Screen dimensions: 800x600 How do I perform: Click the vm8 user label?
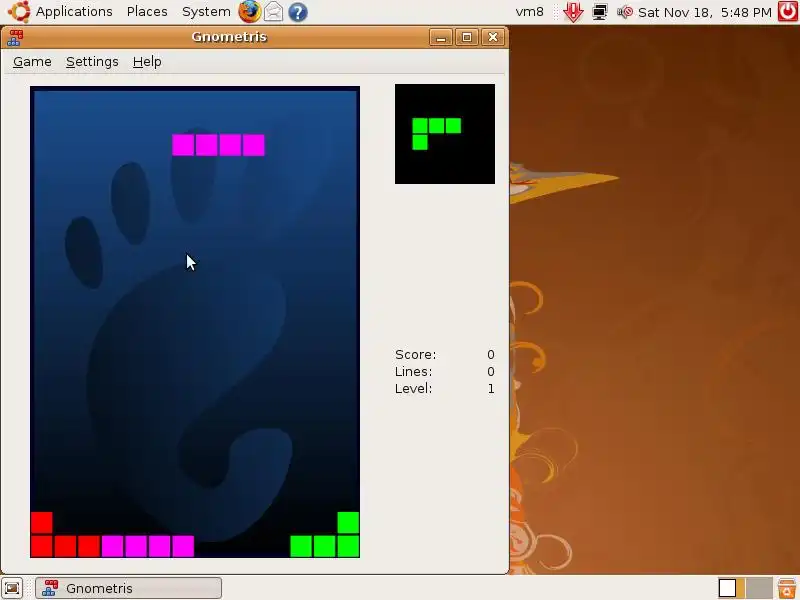coord(530,12)
